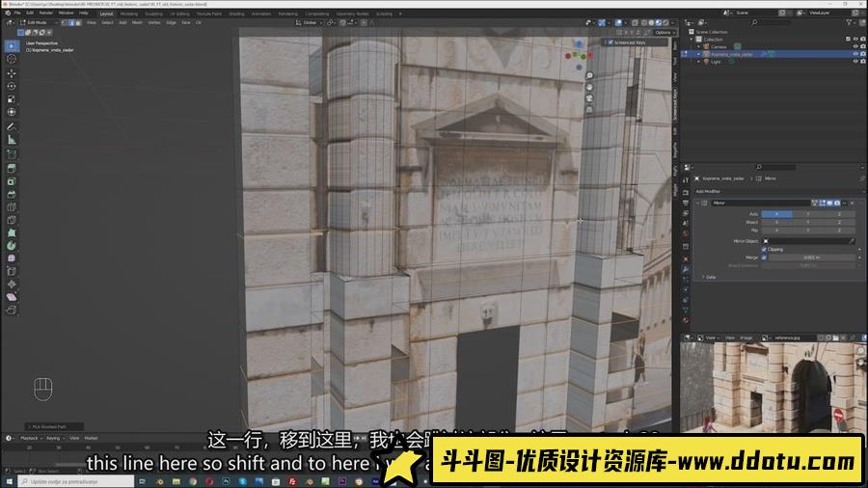The height and width of the screenshot is (488, 868).
Task: Expand the Data section of Mirror modifier
Action: (709, 277)
